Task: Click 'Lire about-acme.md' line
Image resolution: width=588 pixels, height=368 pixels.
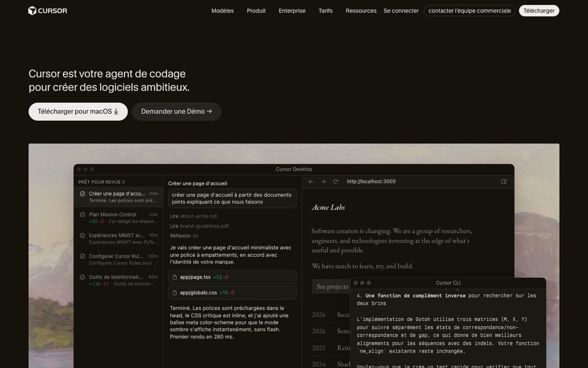Action: [193, 216]
